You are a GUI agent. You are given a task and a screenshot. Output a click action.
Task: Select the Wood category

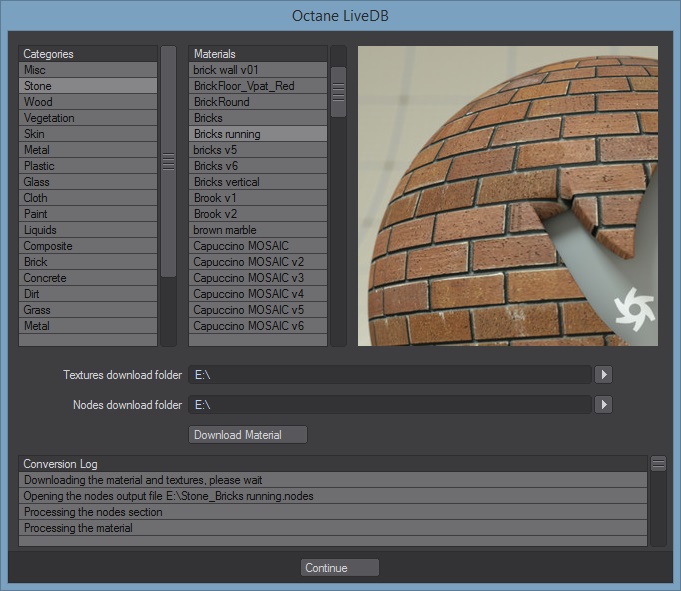(x=88, y=102)
